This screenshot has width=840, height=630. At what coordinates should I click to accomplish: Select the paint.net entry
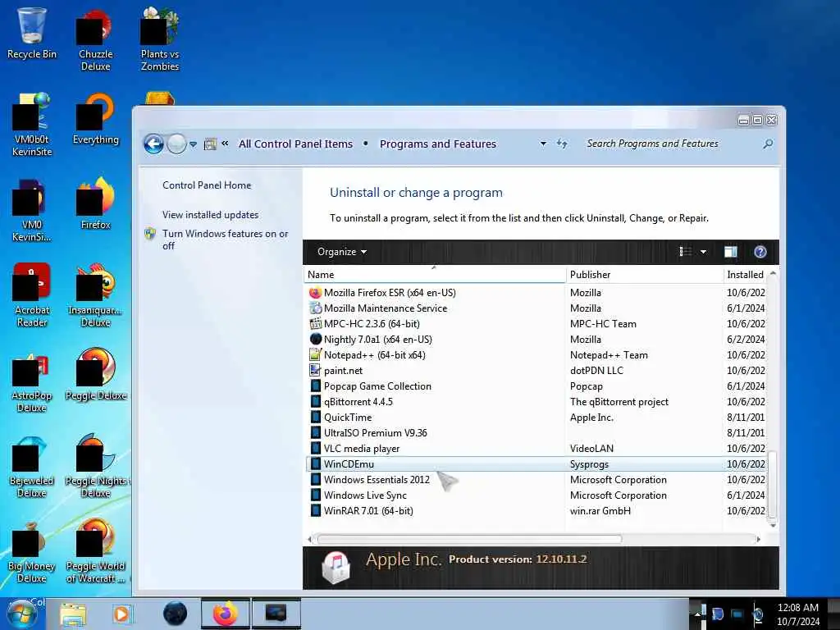point(536,370)
